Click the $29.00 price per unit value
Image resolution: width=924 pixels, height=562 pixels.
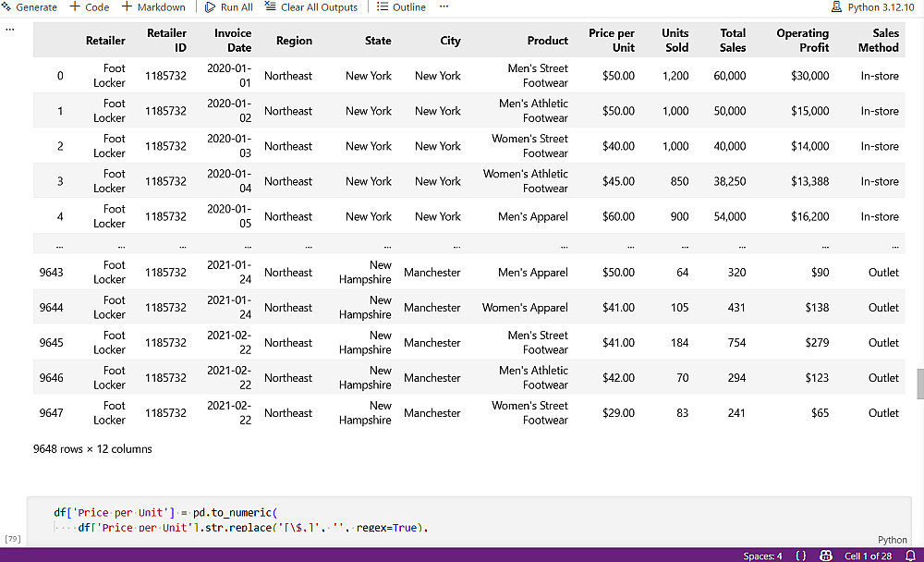pyautogui.click(x=618, y=413)
